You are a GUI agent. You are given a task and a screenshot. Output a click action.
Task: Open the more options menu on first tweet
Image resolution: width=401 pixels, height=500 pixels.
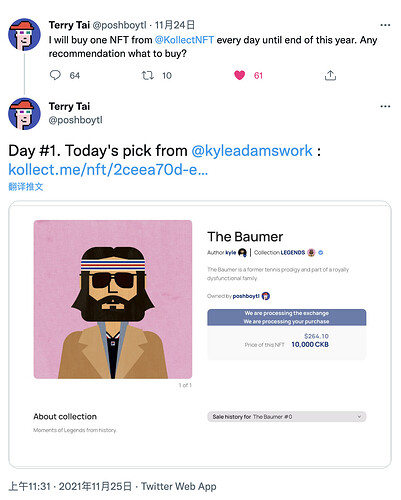(385, 25)
